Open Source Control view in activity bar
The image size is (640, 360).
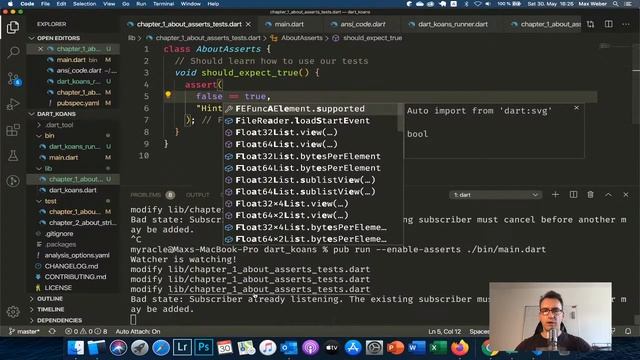[13, 78]
